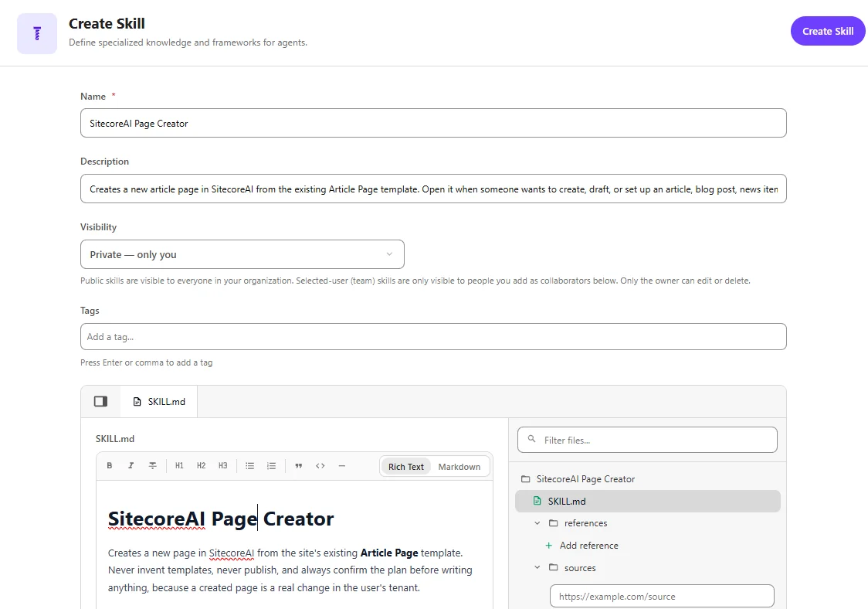868x609 pixels.
Task: Insert a code block
Action: point(320,465)
